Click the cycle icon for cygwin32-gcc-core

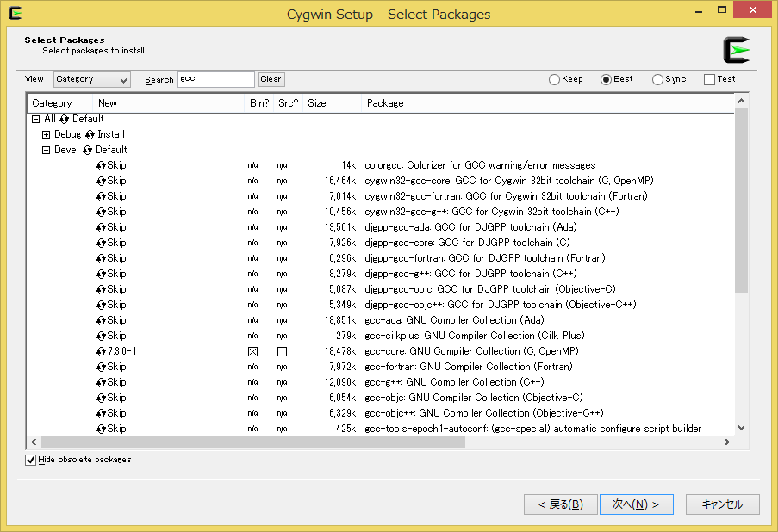point(101,181)
